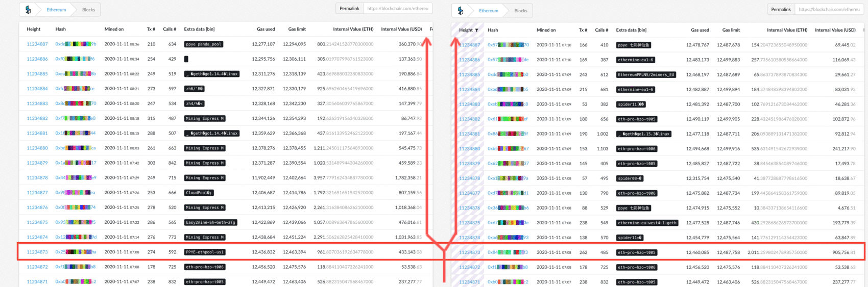Sort by Calls # column in left panel

[170, 29]
